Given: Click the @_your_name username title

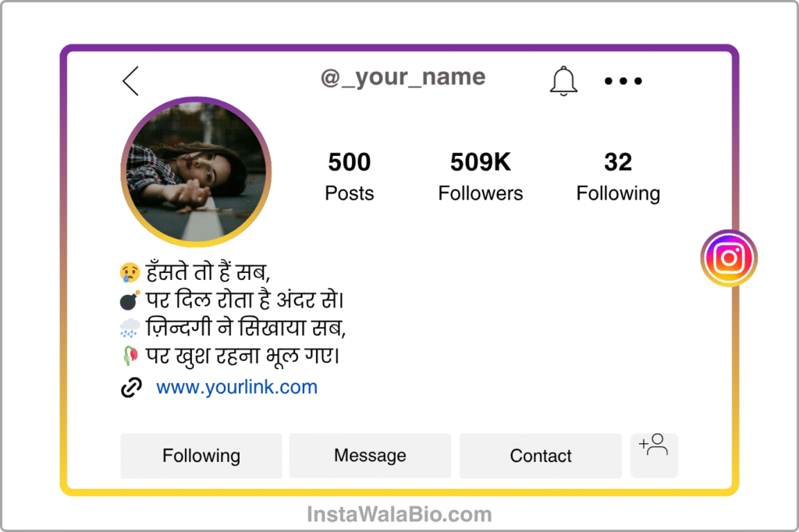Looking at the screenshot, I should [403, 77].
